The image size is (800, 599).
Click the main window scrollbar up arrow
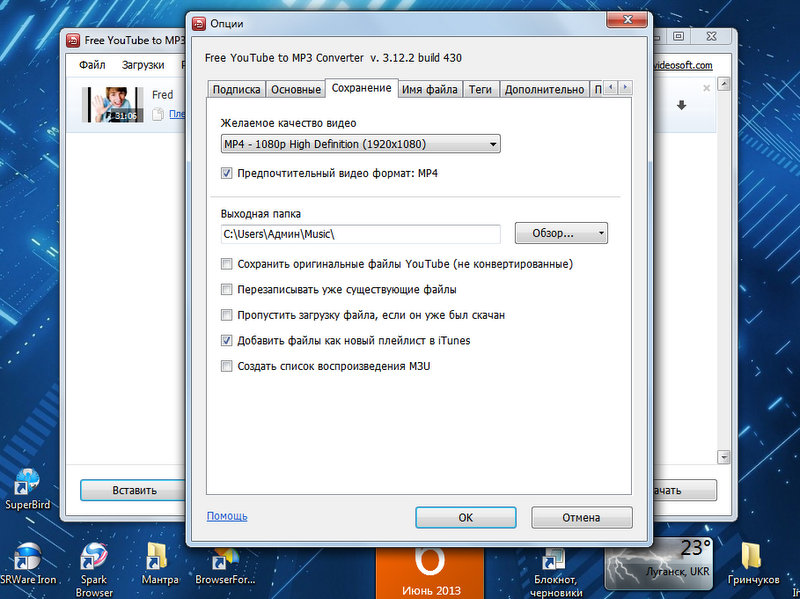(x=723, y=84)
